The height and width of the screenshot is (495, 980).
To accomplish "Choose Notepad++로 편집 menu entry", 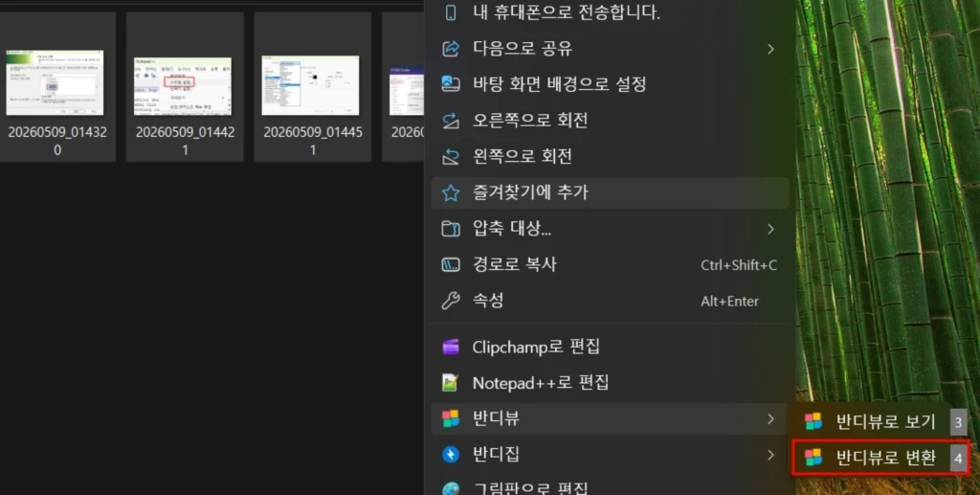I will 610,383.
